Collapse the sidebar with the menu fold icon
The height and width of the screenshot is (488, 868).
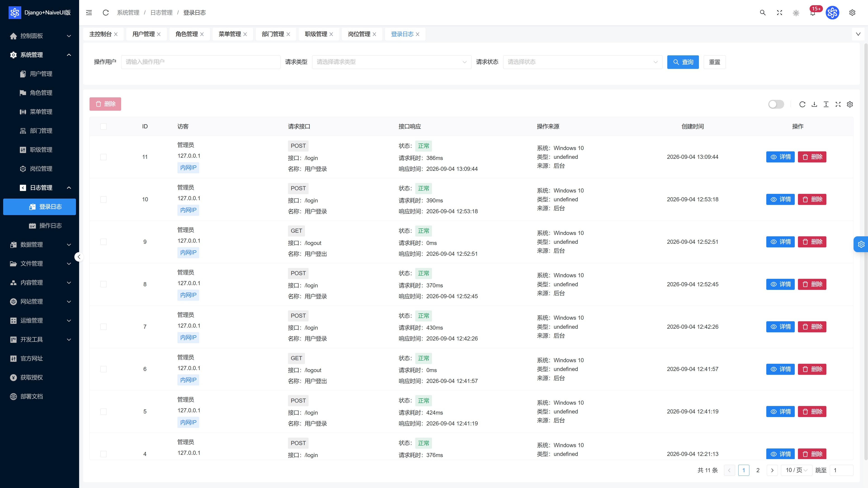89,12
